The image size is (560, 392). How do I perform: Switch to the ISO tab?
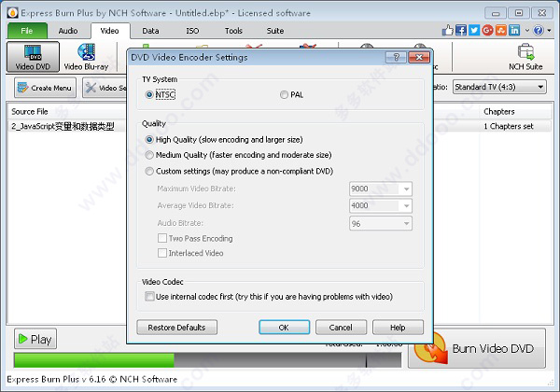[x=192, y=31]
